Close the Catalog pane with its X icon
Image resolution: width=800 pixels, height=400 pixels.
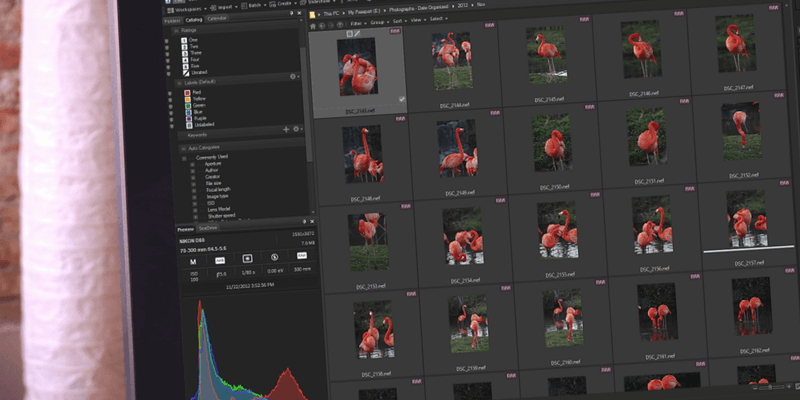(x=298, y=12)
